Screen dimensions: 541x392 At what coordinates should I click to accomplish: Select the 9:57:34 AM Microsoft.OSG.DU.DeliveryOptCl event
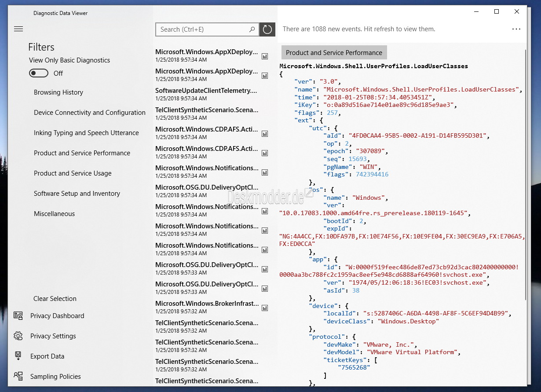click(x=207, y=191)
